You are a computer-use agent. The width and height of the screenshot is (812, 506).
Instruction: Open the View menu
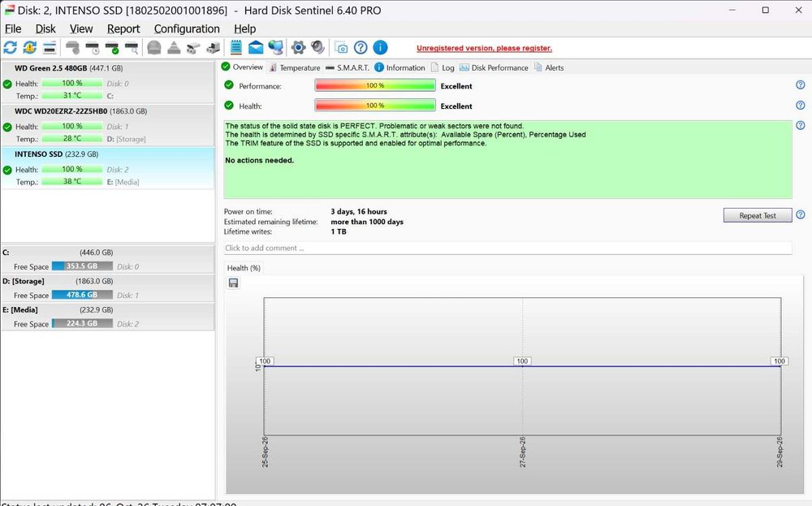(81, 29)
